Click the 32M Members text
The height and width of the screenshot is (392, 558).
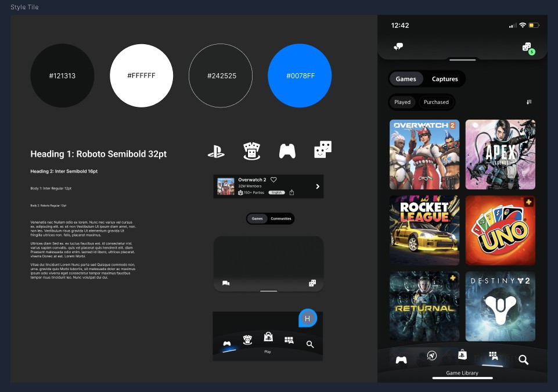click(x=250, y=186)
